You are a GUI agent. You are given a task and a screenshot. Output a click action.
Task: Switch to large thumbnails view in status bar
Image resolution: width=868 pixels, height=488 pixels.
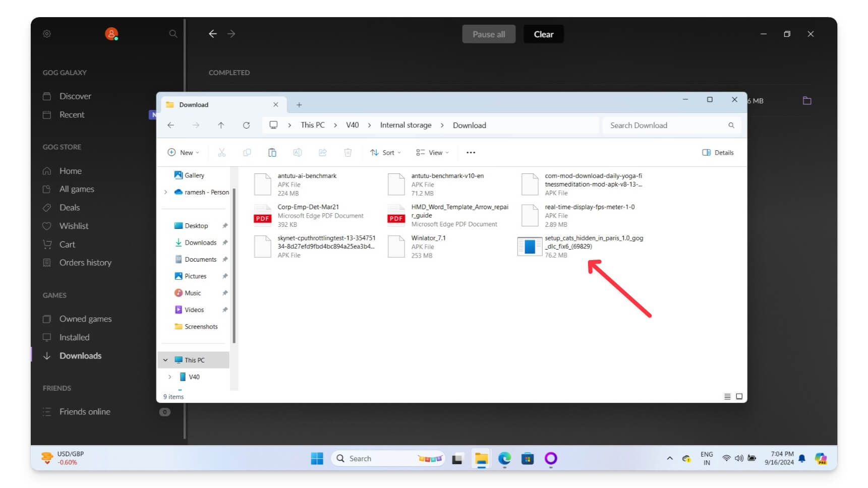(x=739, y=397)
